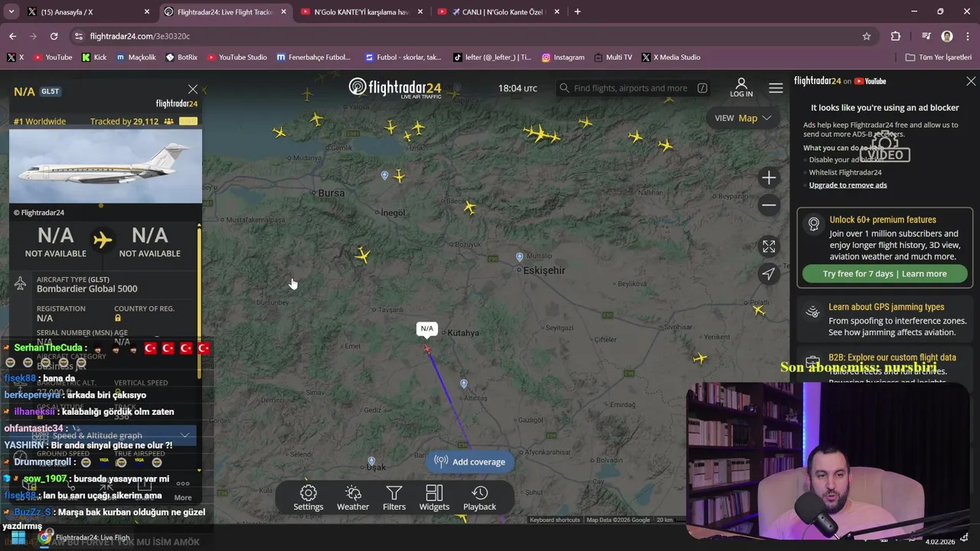Open the Chrome media control button
980x551 pixels.
926,36
